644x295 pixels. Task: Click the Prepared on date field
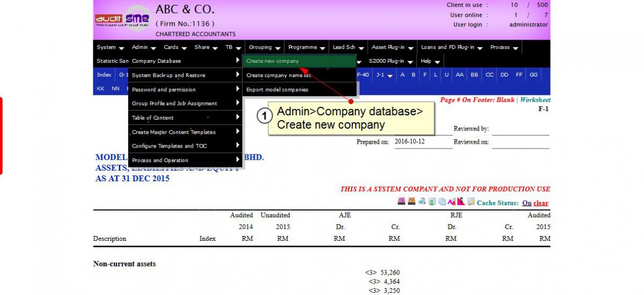(x=423, y=142)
